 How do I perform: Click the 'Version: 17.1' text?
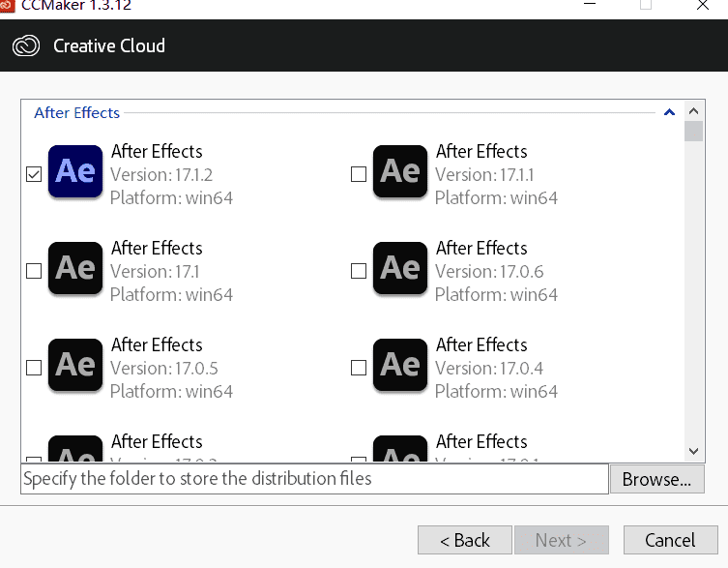pyautogui.click(x=155, y=272)
